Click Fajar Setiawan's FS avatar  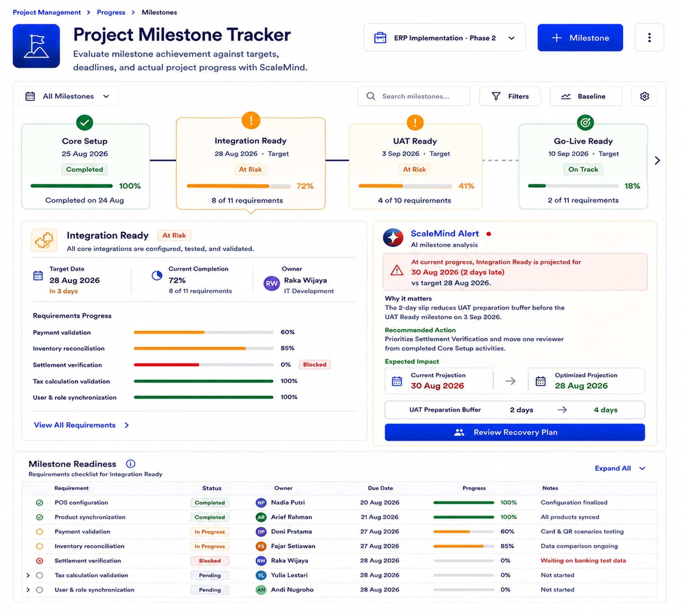pos(261,546)
